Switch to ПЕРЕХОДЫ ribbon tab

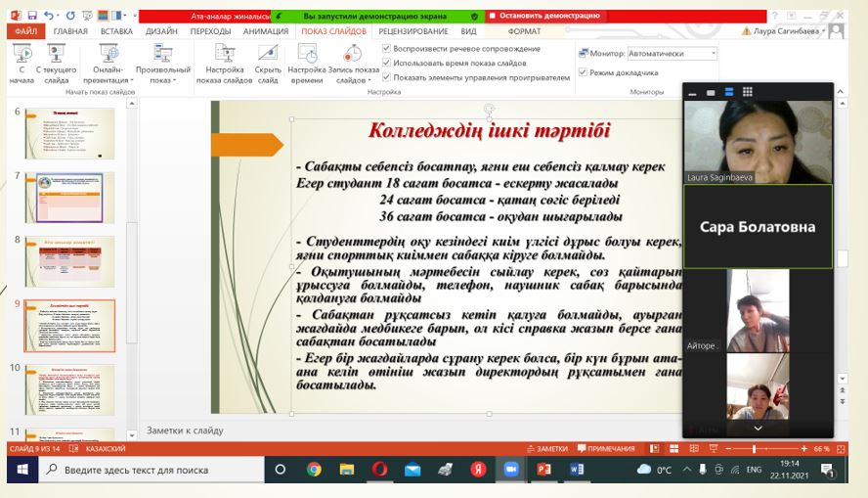(210, 31)
